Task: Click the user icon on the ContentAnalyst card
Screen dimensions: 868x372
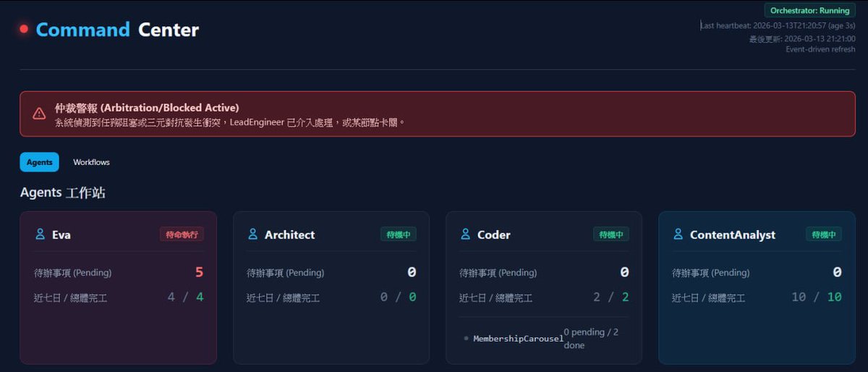Action: coord(678,234)
